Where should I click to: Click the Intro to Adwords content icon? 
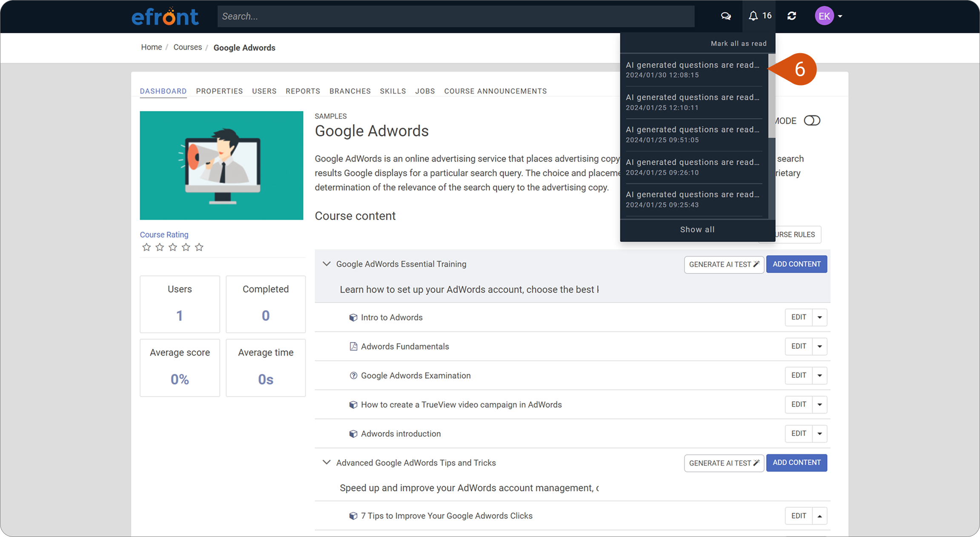(x=353, y=317)
